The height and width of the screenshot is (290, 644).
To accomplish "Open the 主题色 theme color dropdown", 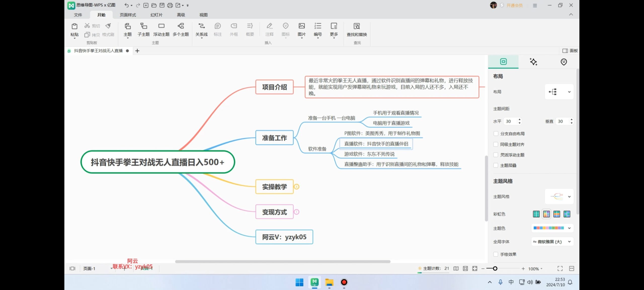I will pos(552,228).
